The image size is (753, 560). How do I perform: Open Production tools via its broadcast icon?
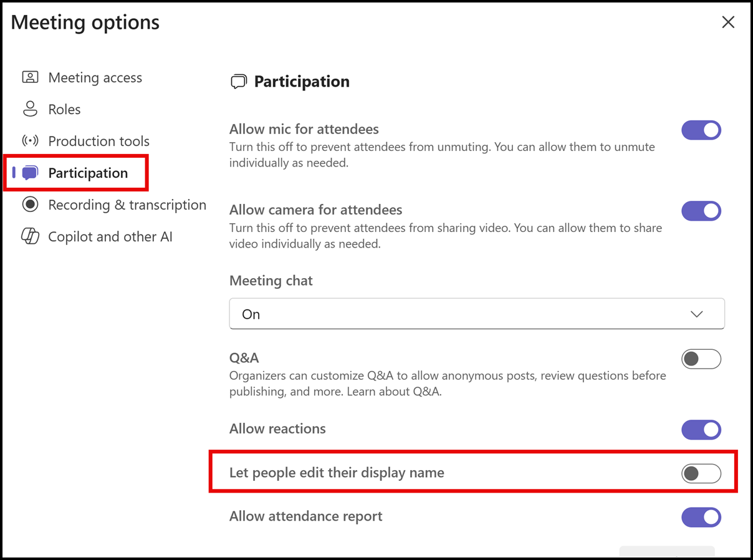point(29,141)
